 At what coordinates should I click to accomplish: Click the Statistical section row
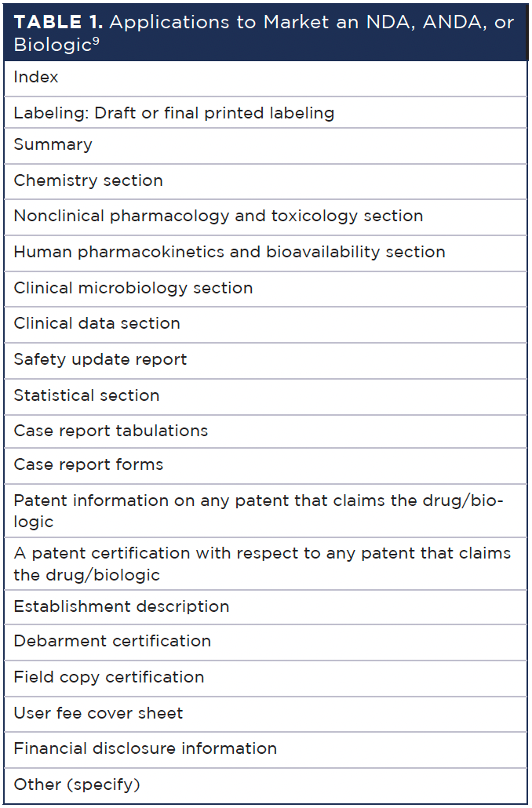(265, 397)
